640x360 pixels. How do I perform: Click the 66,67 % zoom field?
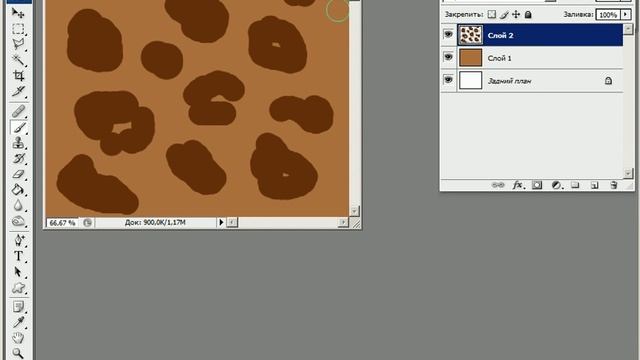62,223
